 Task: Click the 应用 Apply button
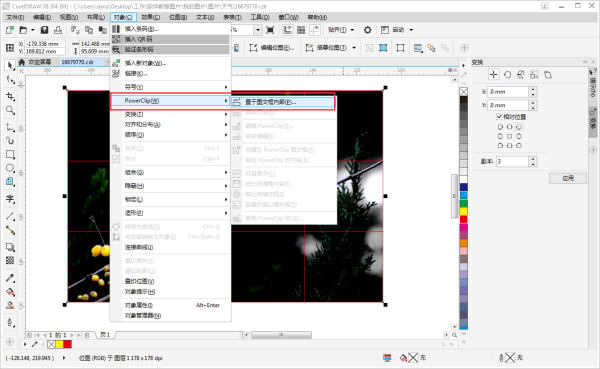[568, 178]
